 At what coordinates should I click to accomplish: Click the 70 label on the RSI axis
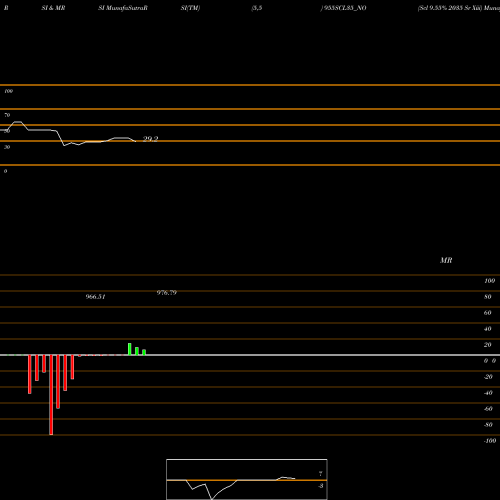7,115
